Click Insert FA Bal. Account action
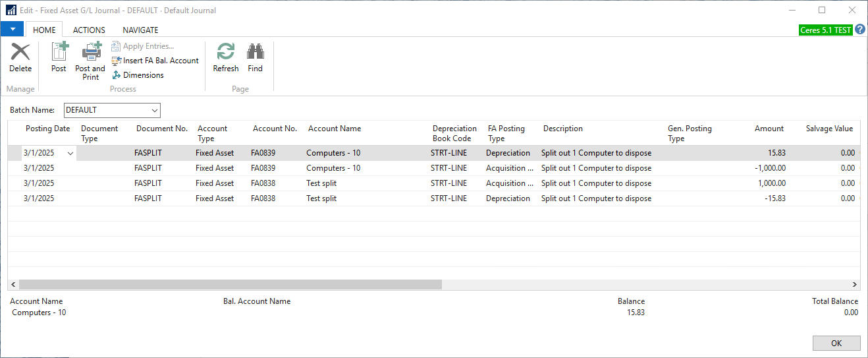Image resolution: width=868 pixels, height=358 pixels. (x=155, y=61)
